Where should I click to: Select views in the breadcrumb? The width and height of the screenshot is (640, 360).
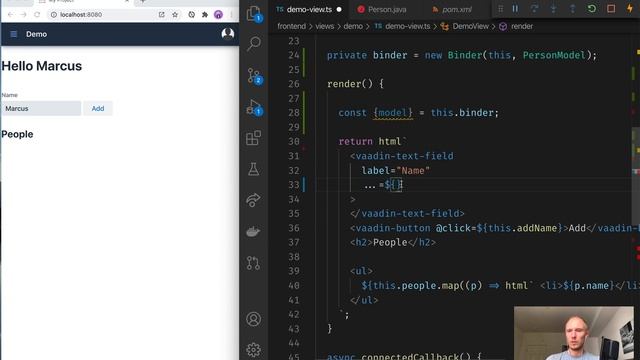324,26
